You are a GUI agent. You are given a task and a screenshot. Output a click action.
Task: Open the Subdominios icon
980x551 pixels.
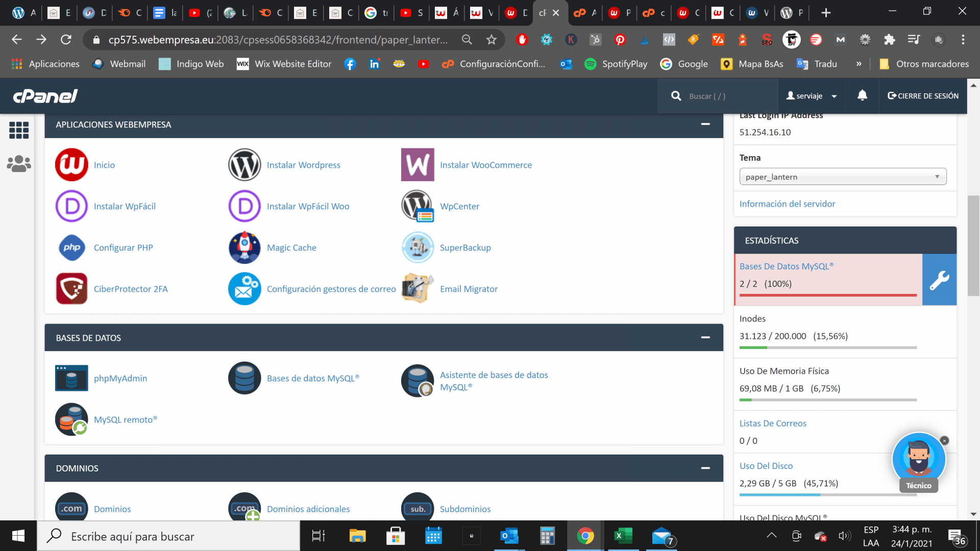coord(418,507)
